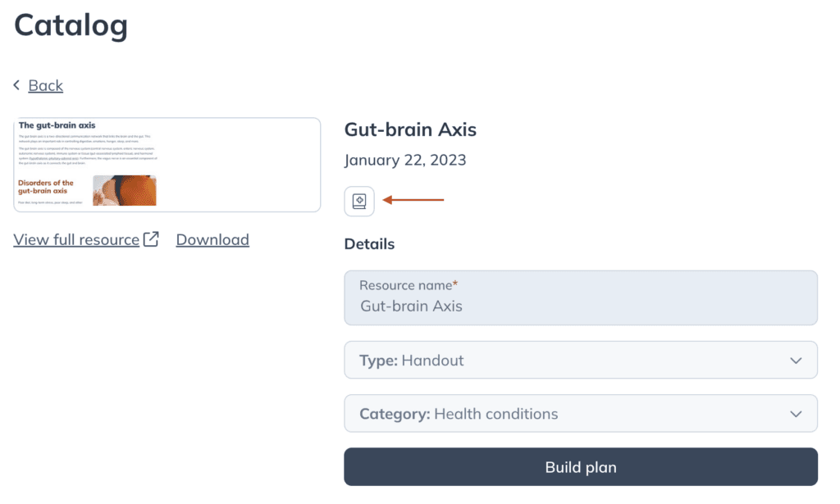
Task: Click the external-link icon after View full resource
Action: click(151, 239)
